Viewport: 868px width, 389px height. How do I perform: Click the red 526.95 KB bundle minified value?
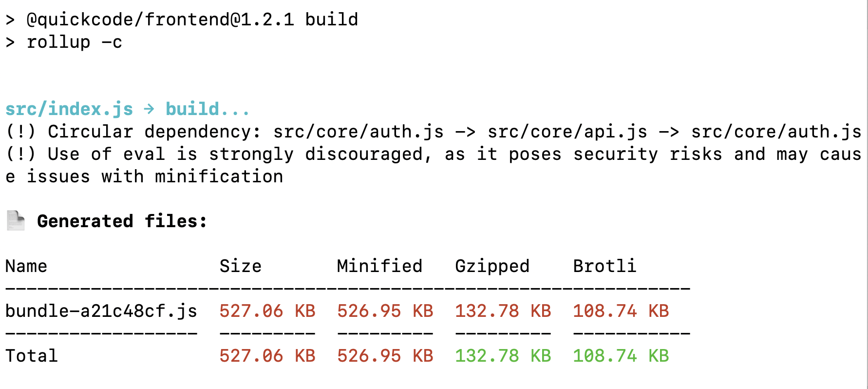385,311
